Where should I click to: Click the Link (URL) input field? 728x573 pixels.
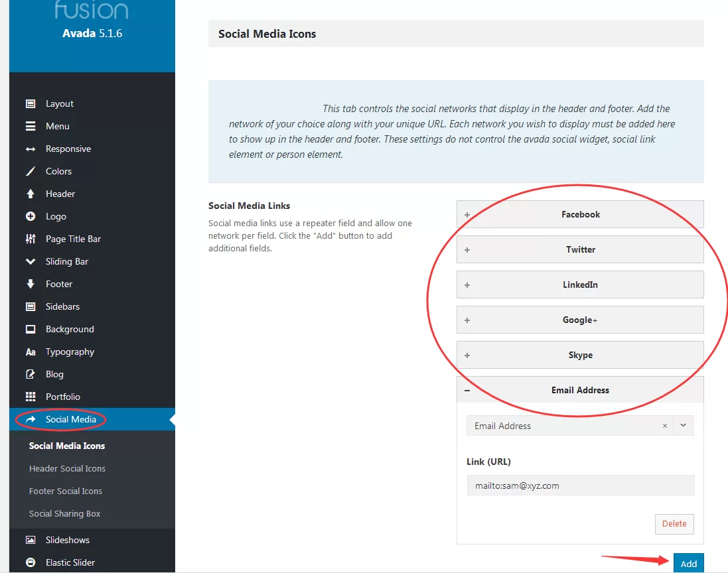click(581, 485)
